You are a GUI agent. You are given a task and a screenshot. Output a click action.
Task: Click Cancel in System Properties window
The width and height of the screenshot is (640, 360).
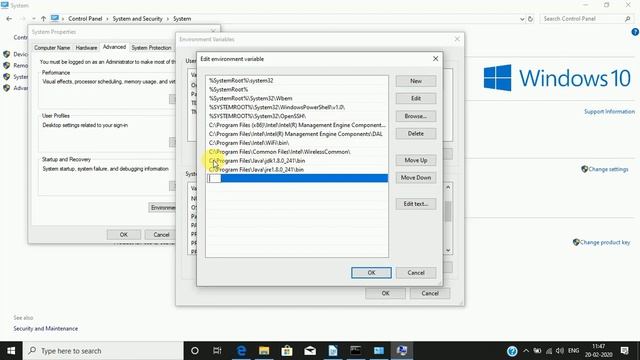click(161, 235)
